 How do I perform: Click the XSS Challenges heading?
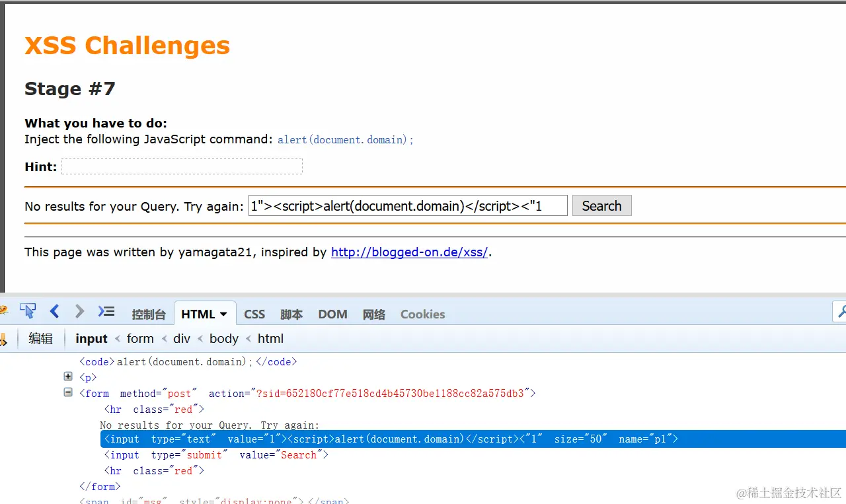click(127, 46)
